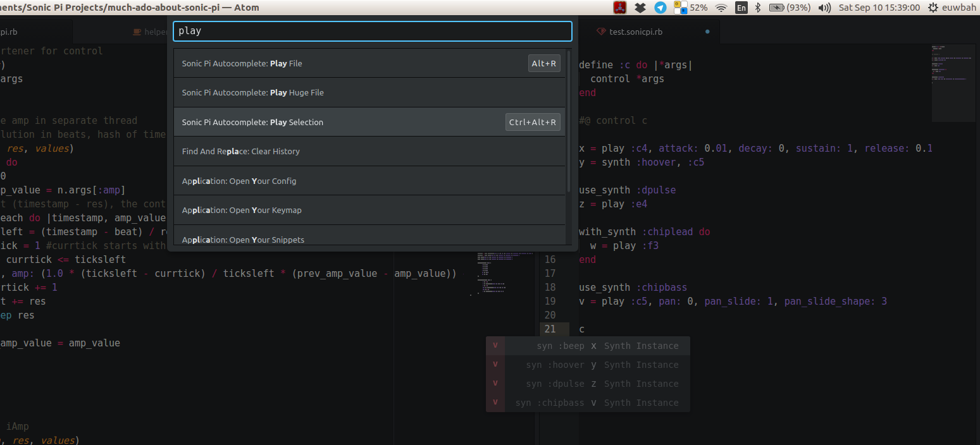
Task: Click the 'tener for control' comment in left editor
Action: [x=51, y=51]
